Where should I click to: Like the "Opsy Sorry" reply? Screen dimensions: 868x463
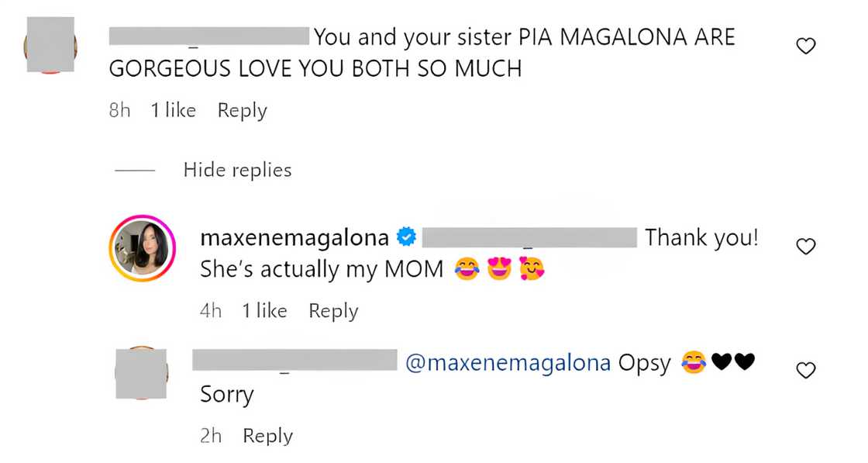[x=806, y=371]
